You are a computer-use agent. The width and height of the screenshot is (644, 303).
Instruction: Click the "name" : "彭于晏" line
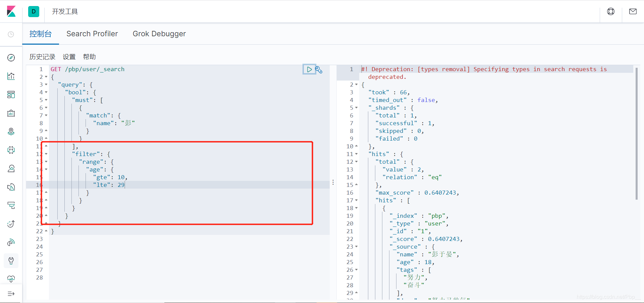click(x=428, y=254)
